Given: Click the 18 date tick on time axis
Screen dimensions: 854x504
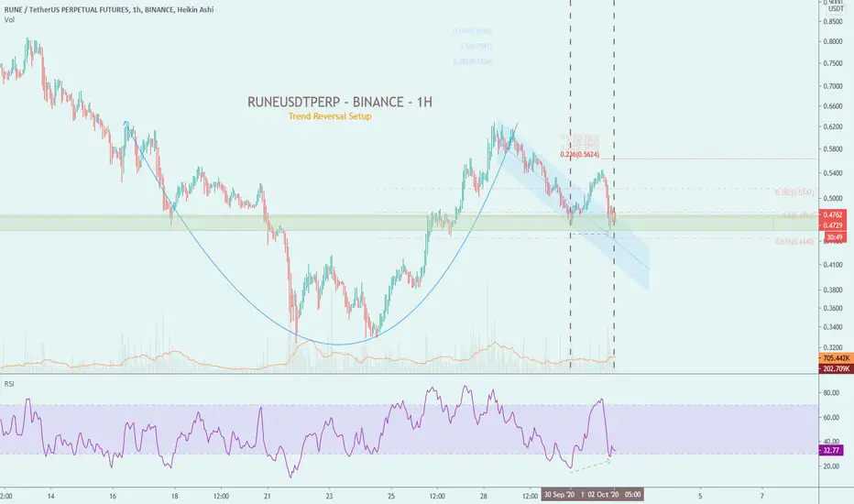Looking at the screenshot, I should [174, 497].
